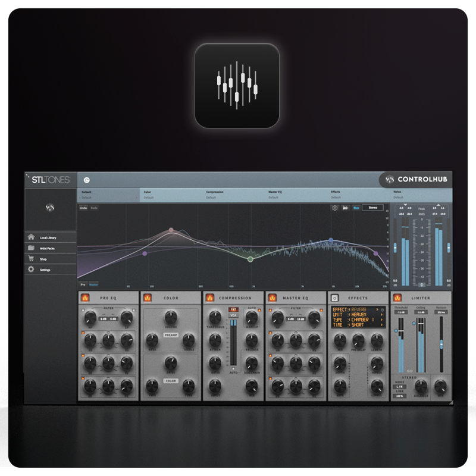Open Artist Packs folder in sidebar
Screen dimensions: 476x476
48,248
